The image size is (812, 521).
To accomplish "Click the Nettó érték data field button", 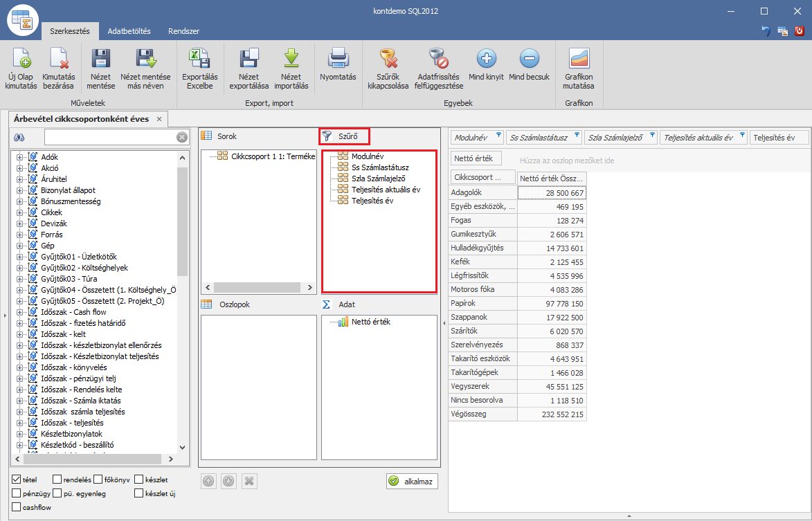I will 476,159.
